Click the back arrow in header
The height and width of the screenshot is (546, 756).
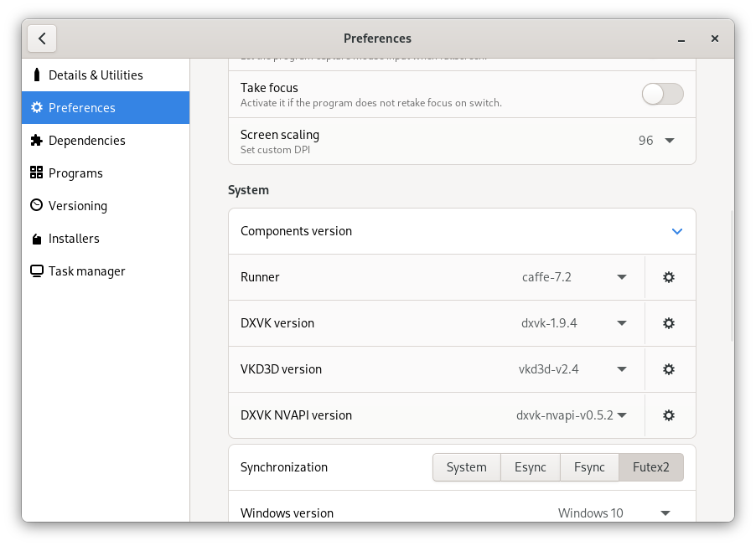(x=42, y=39)
